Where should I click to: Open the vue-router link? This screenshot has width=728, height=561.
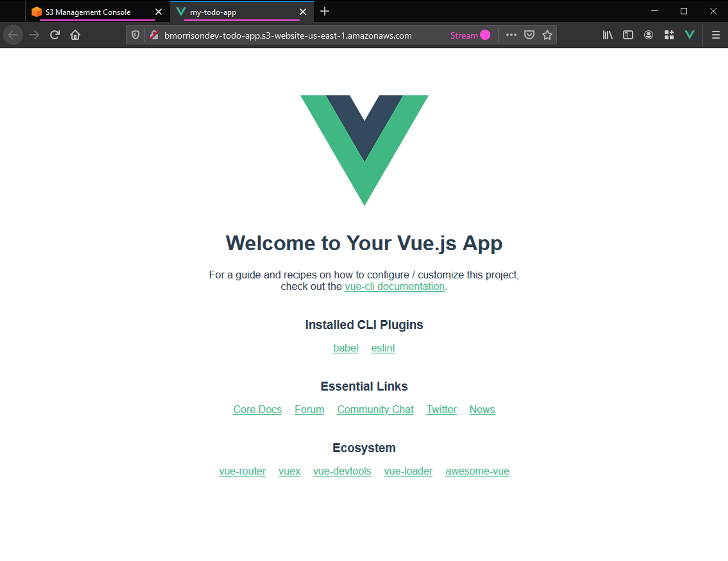(x=242, y=471)
